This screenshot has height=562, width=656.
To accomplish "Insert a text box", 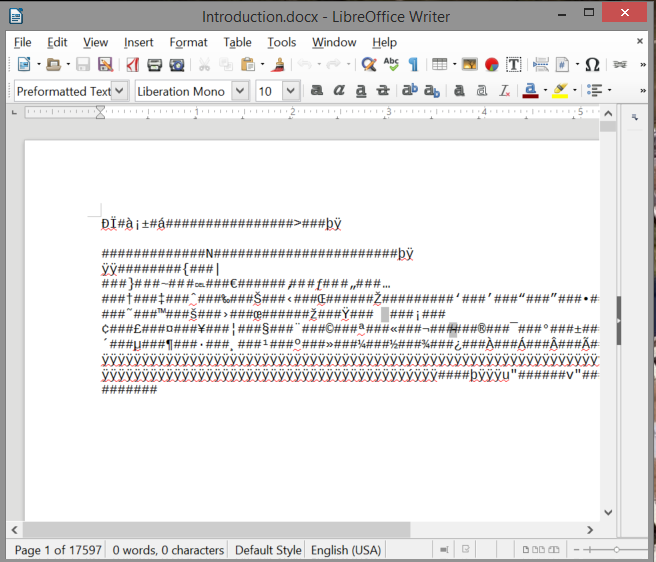I will 513,64.
